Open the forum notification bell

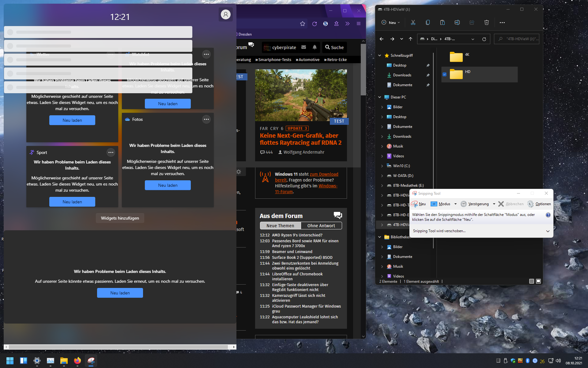315,47
